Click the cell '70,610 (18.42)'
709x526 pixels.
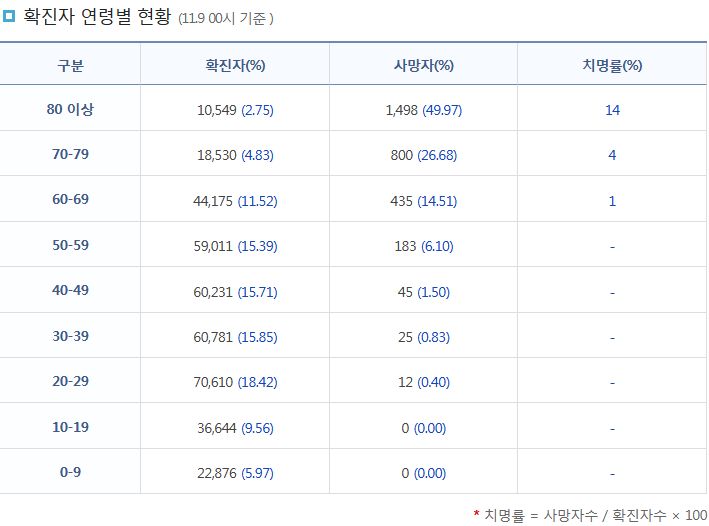click(x=235, y=383)
